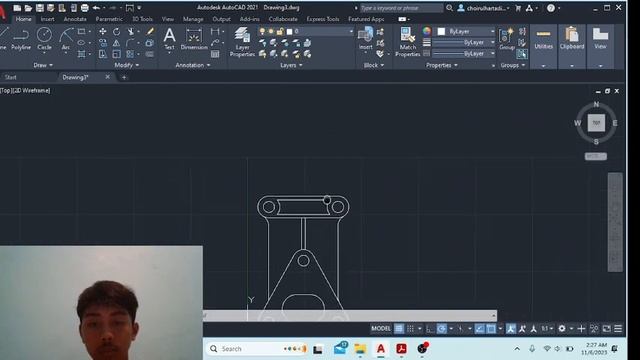Use the Scale tool
This screenshot has width=640, height=360.
coord(116,54)
